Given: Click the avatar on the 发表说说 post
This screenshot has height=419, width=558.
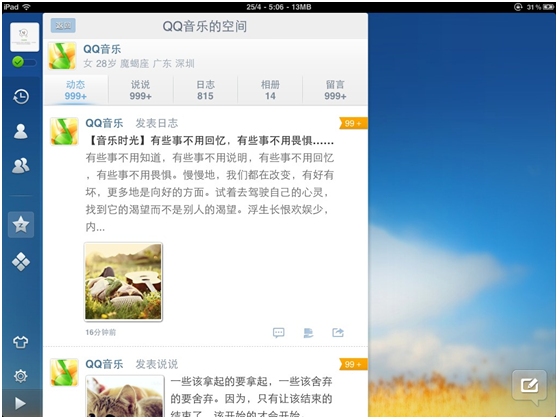Looking at the screenshot, I should [x=64, y=372].
